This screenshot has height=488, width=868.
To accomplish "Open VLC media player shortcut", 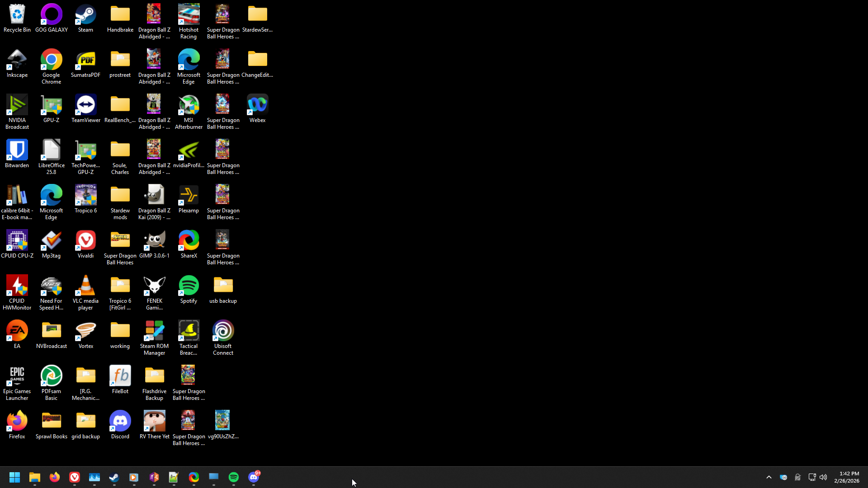I will (85, 293).
